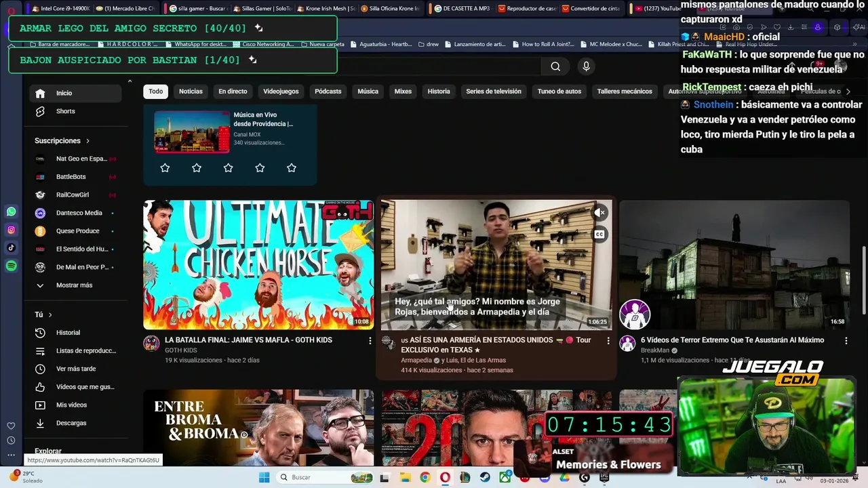Launch Steam from the taskbar
Viewport: 868px width, 488px height.
pos(485,477)
